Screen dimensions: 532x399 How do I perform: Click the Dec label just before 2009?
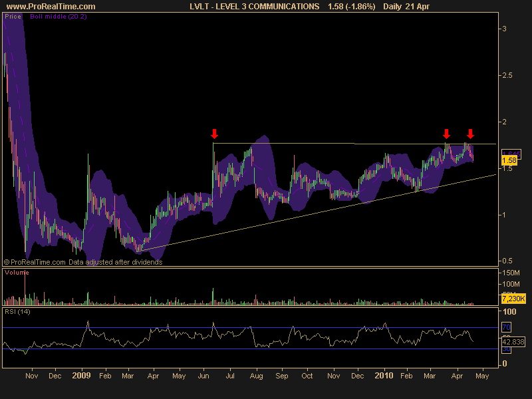[x=55, y=376]
